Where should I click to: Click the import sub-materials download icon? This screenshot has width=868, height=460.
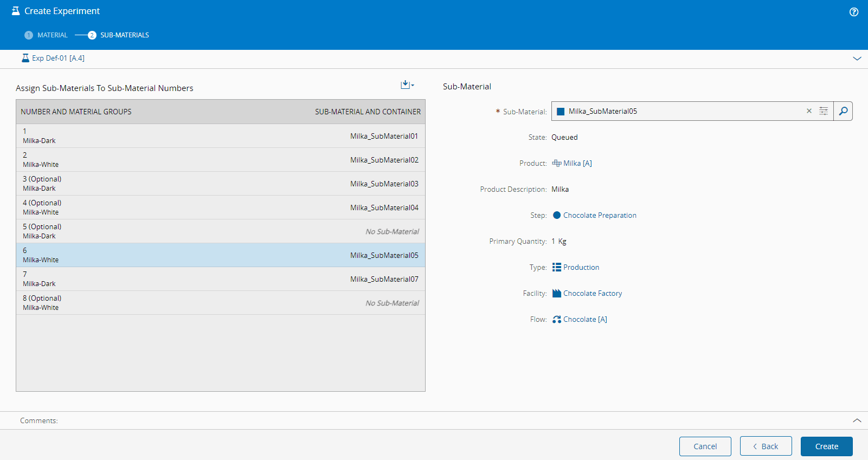click(406, 85)
